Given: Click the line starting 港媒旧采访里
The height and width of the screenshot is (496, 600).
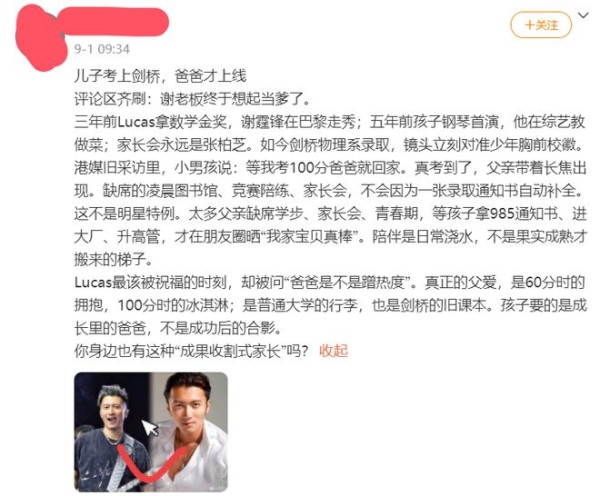Looking at the screenshot, I should (330, 168).
